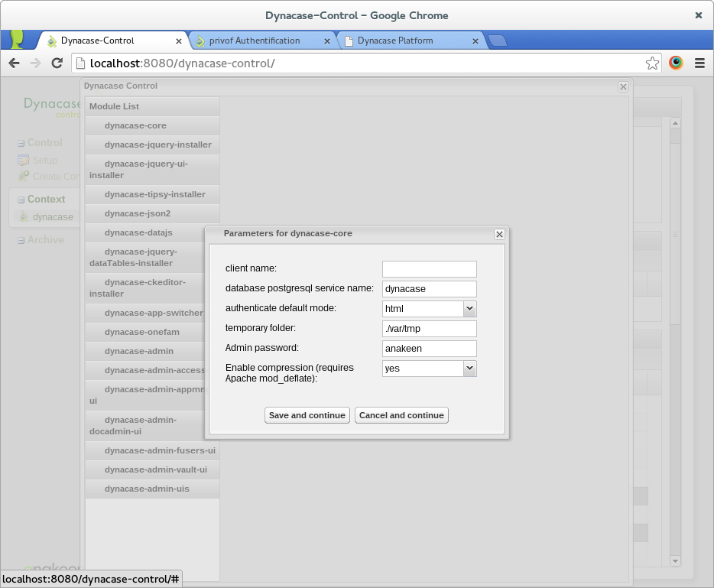Edit the database postgresql service name field
The height and width of the screenshot is (588, 714).
[x=430, y=289]
